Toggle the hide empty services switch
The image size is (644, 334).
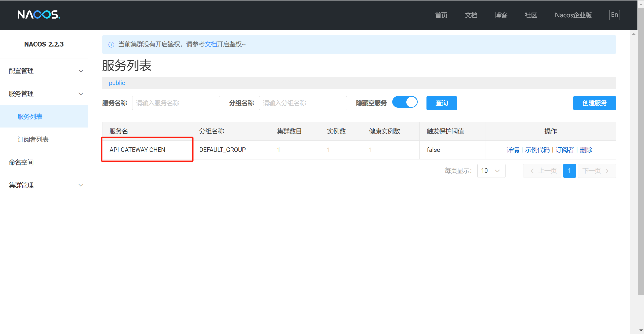tap(405, 102)
